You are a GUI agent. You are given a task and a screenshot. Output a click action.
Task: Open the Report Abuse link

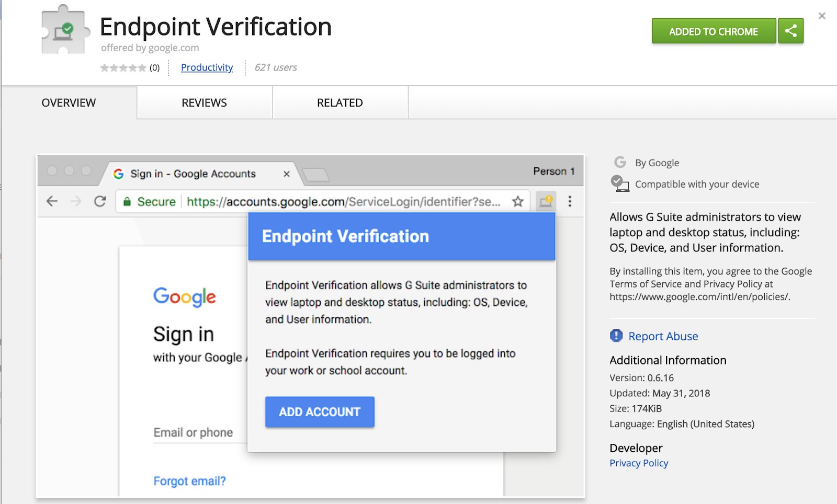click(x=663, y=336)
